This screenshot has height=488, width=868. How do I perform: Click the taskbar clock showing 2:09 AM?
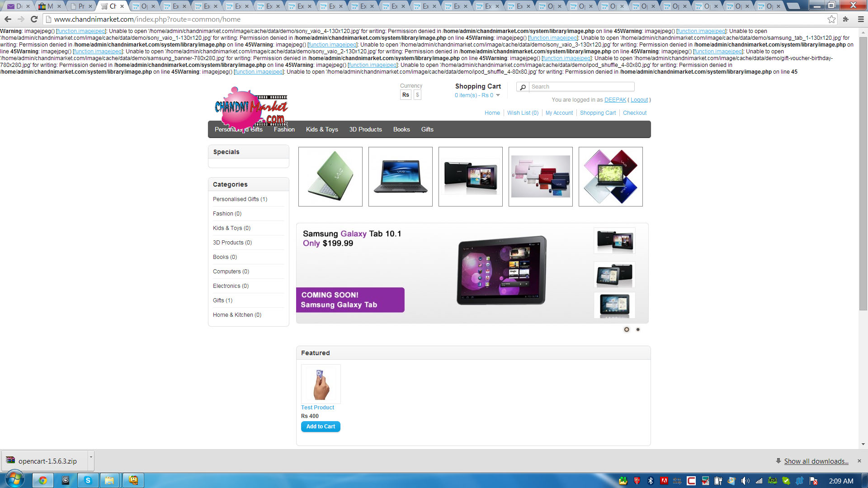[x=841, y=481]
